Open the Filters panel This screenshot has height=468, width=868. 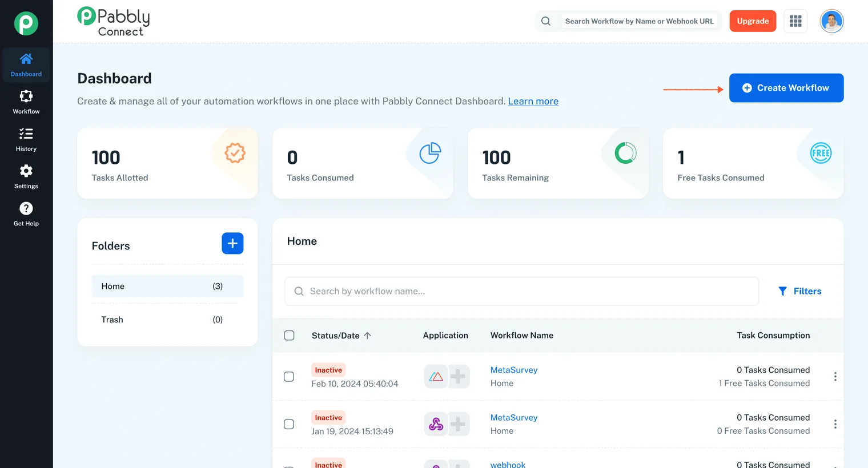click(x=799, y=291)
